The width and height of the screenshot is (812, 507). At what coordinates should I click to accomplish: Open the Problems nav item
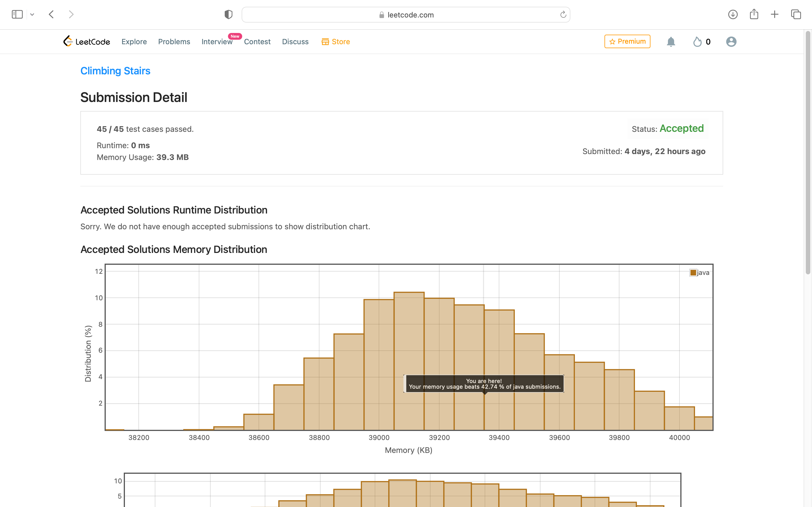(174, 42)
